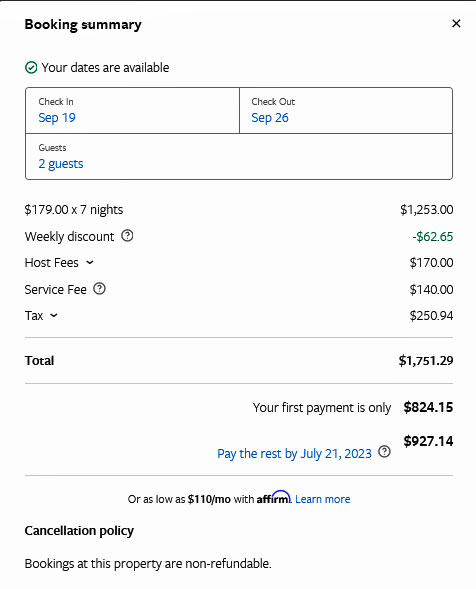476x589 pixels.
Task: Click the Host Fees label text
Action: pyautogui.click(x=51, y=263)
